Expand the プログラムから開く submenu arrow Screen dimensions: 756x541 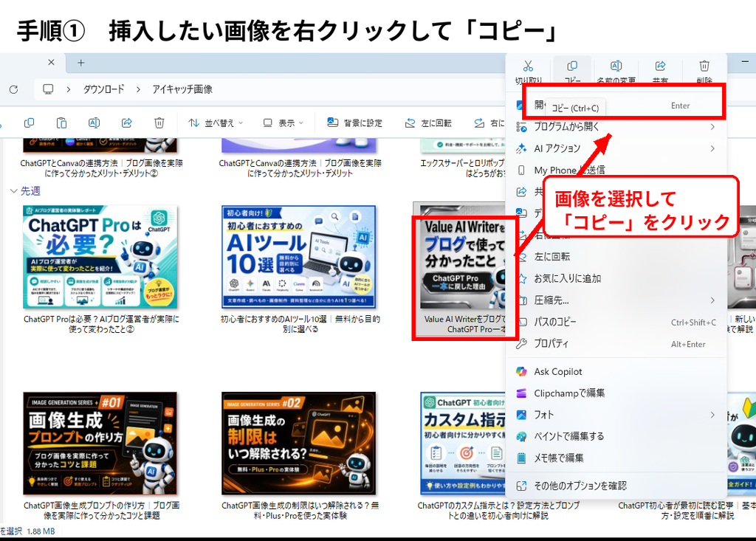tap(712, 127)
